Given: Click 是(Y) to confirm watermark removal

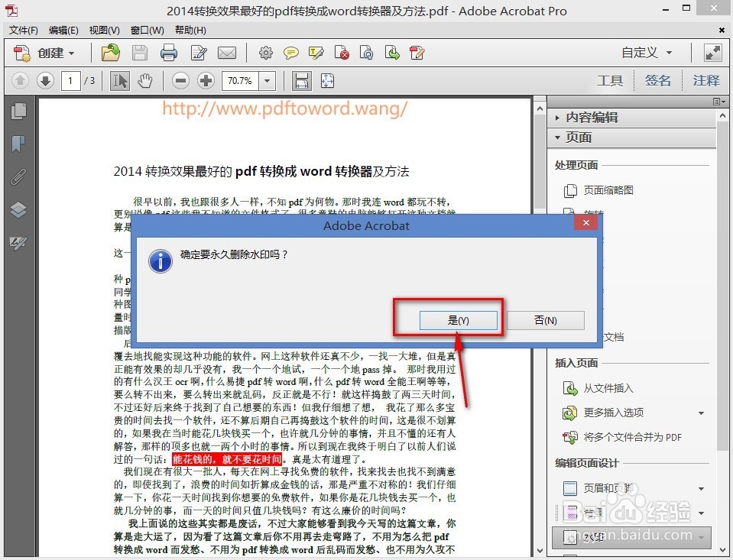Looking at the screenshot, I should pos(458,321).
